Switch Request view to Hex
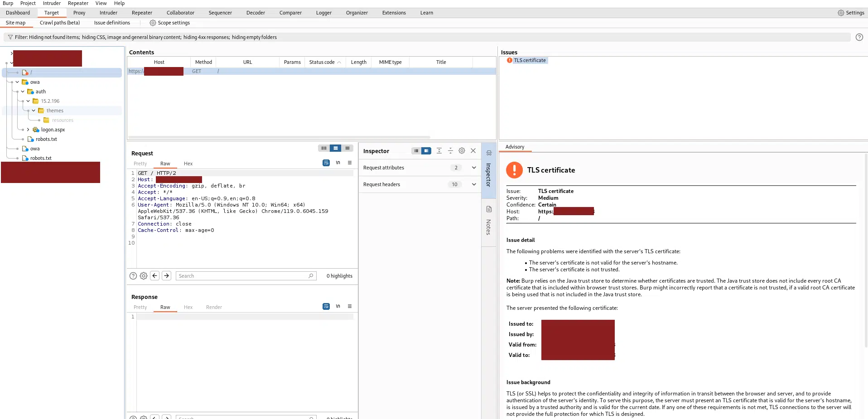Image resolution: width=868 pixels, height=419 pixels. point(188,164)
